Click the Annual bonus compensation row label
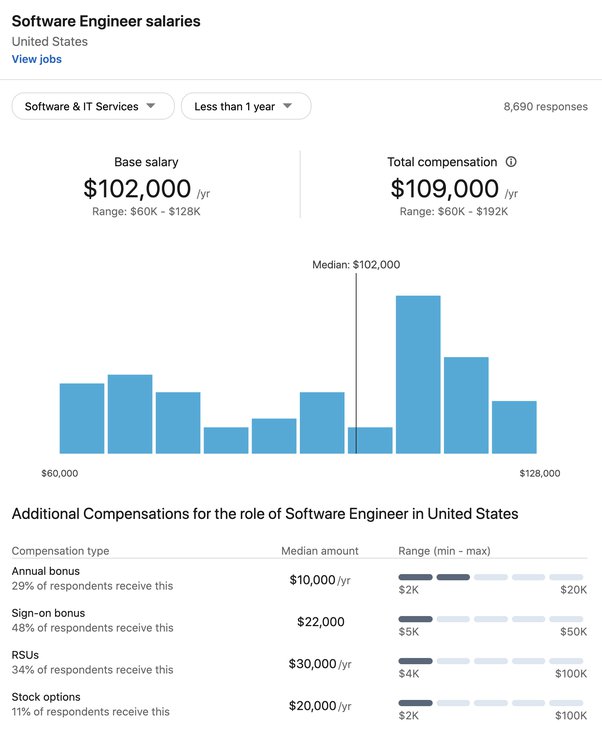Viewport: 602px width, 738px height. pyautogui.click(x=46, y=571)
